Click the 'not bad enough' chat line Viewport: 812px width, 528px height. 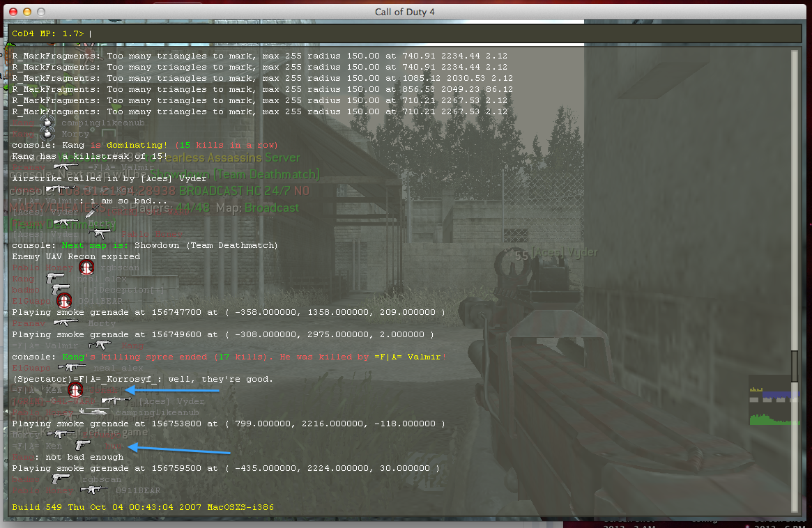(x=68, y=457)
